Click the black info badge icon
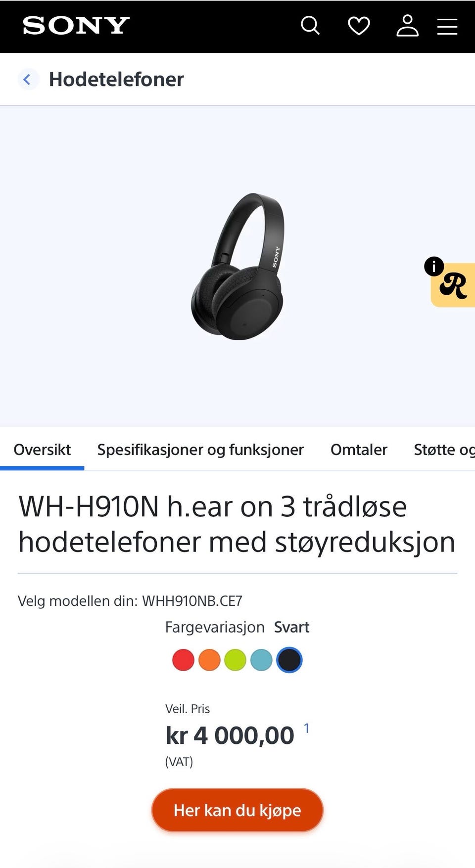Viewport: 475px width, 868px height. point(434,266)
